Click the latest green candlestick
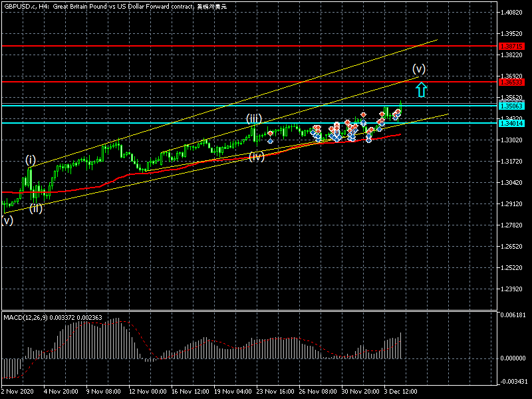The height and width of the screenshot is (399, 532). [x=401, y=106]
